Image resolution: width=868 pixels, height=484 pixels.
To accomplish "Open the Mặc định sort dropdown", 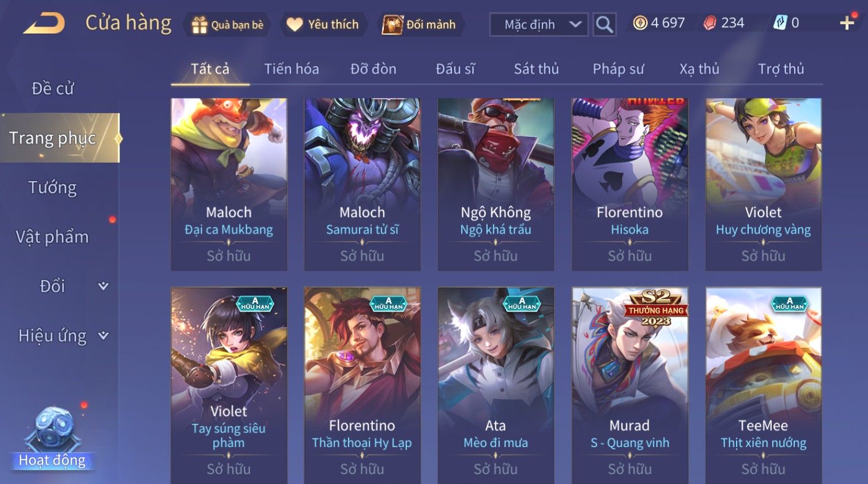I will pyautogui.click(x=539, y=24).
